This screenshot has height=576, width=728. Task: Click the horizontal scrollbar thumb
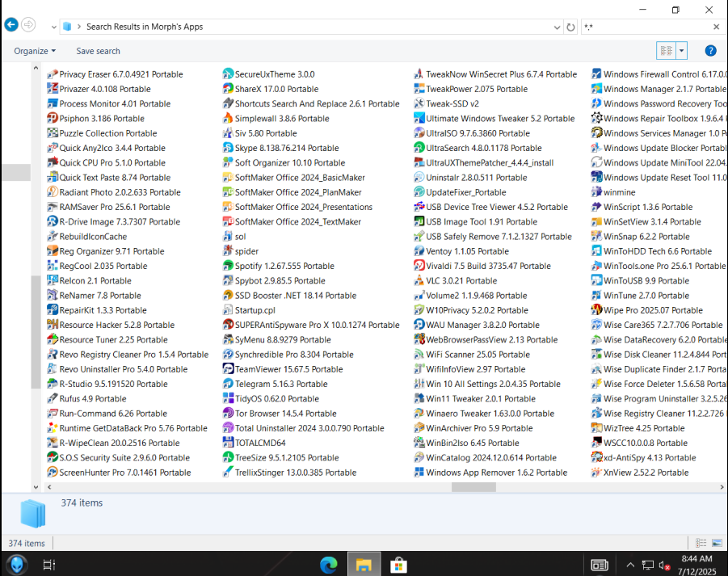point(473,487)
